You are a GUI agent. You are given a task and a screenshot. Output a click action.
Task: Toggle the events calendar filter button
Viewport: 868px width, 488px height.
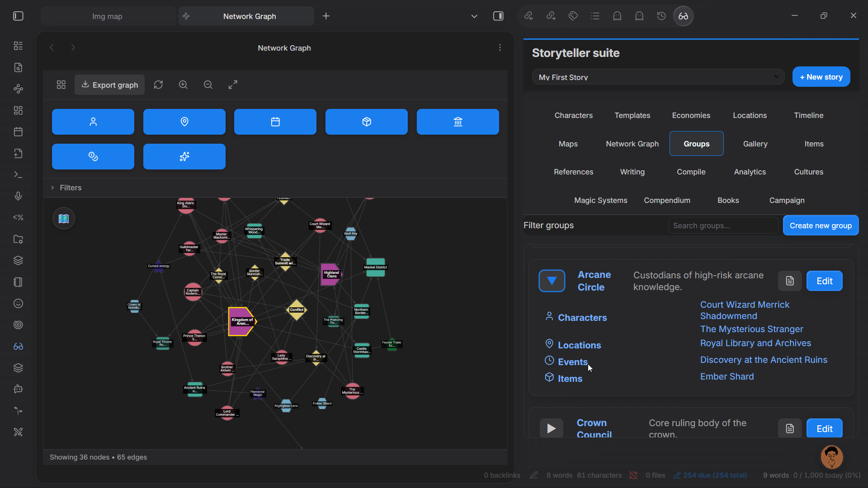coord(275,122)
